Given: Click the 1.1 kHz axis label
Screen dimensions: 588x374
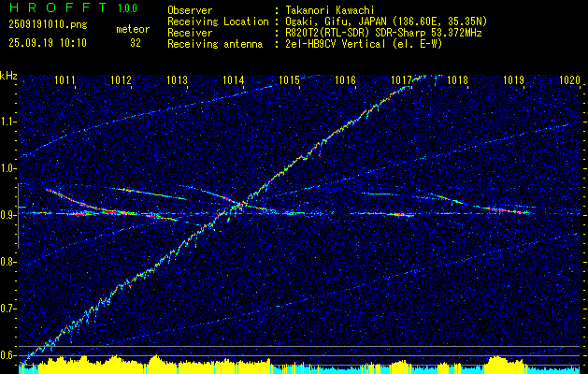Looking at the screenshot, I should point(7,122).
